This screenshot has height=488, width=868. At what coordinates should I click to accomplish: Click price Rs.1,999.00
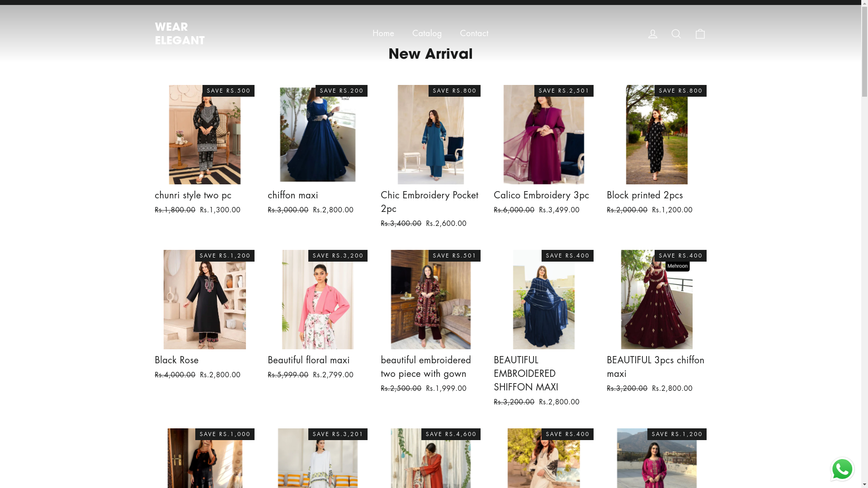446,389
